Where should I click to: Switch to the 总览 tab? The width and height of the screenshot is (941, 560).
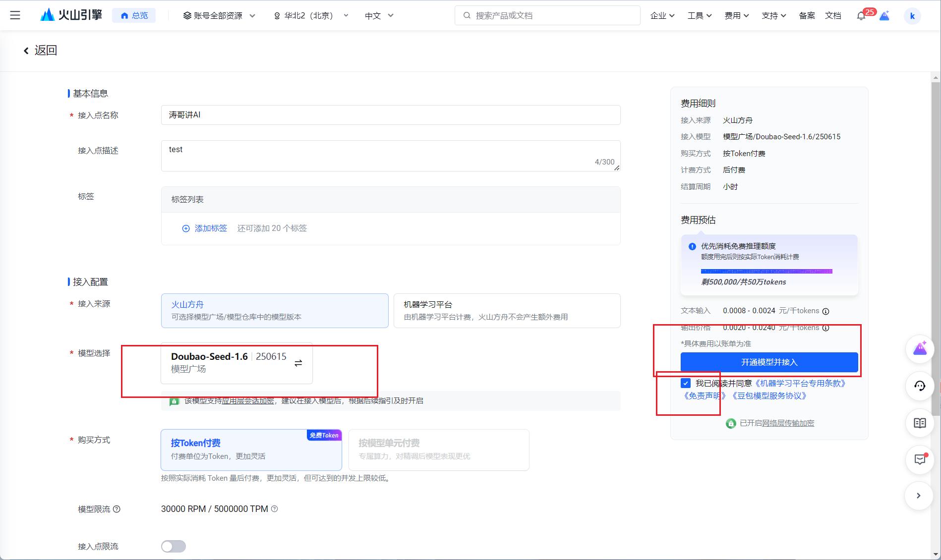[134, 15]
